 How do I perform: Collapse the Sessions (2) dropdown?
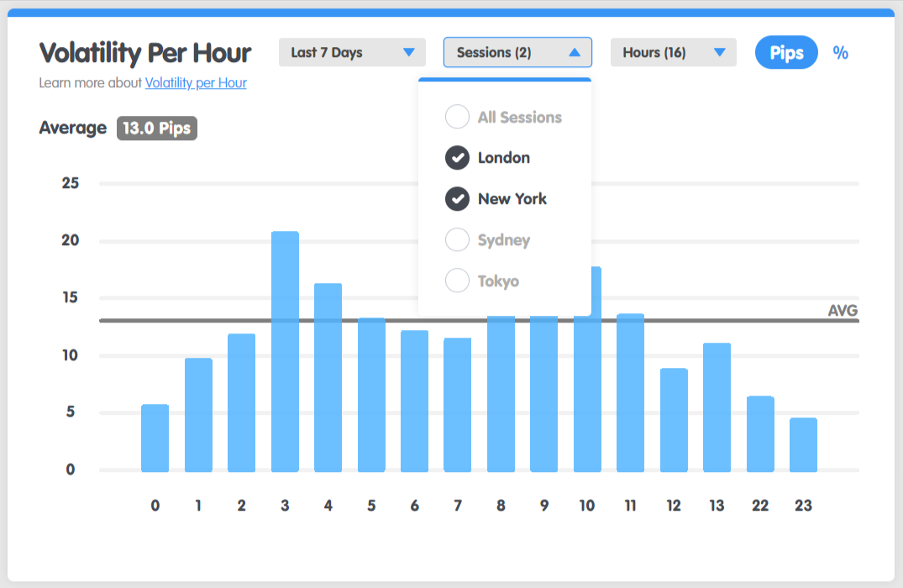[x=517, y=52]
